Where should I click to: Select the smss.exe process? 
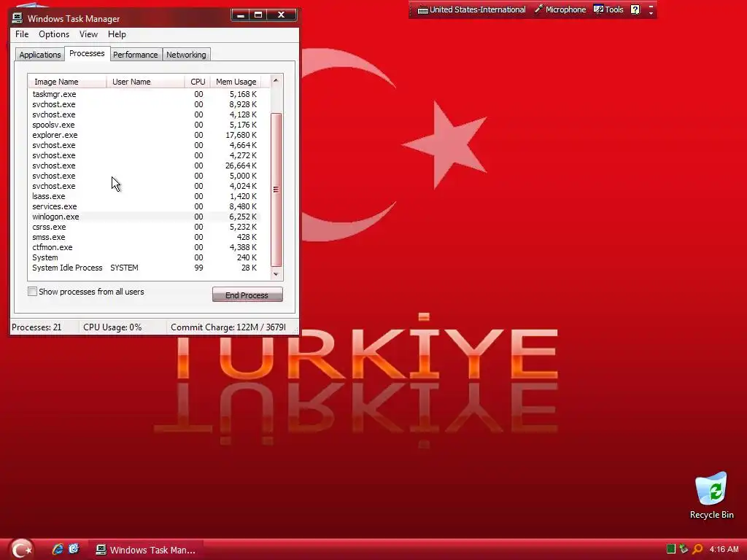[145, 237]
